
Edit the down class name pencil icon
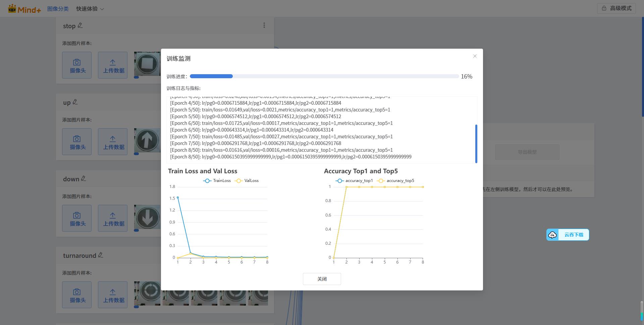tap(84, 179)
